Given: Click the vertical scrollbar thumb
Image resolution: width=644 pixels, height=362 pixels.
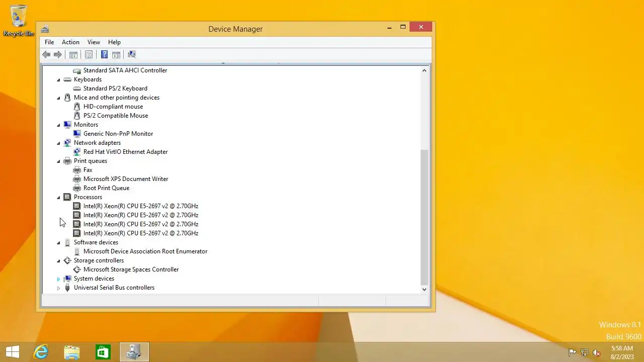Looking at the screenshot, I should point(424,216).
